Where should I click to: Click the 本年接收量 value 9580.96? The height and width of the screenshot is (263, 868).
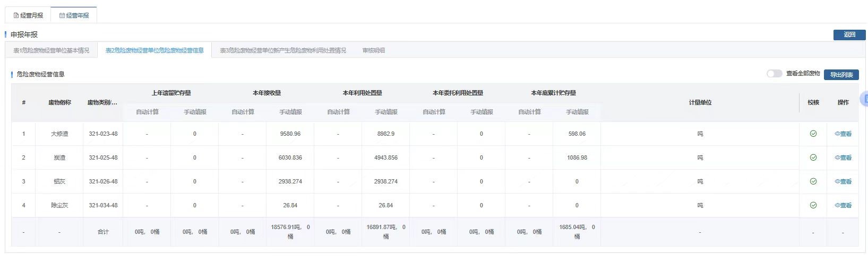290,134
